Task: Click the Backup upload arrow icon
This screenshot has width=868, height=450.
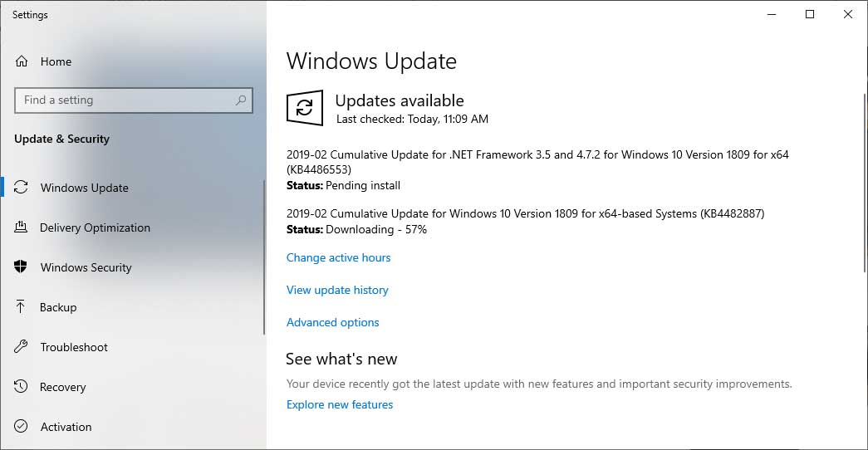Action: point(22,307)
